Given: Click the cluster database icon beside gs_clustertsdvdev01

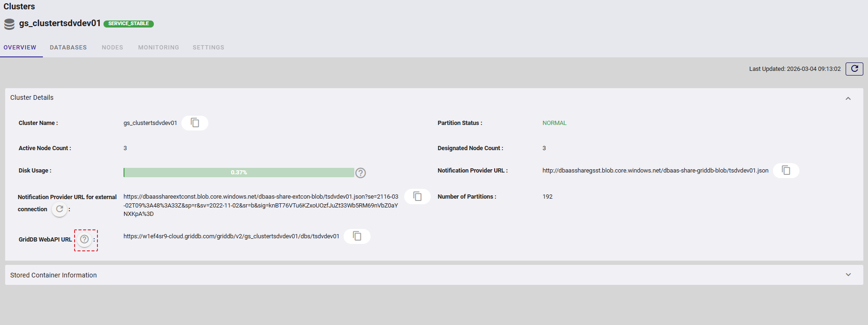Looking at the screenshot, I should point(9,24).
